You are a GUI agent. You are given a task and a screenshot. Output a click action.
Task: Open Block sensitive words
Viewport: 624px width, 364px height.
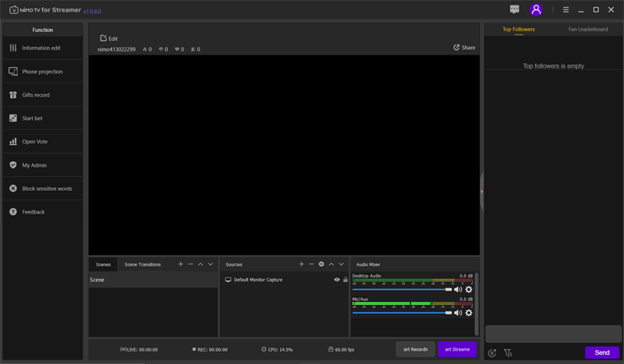tap(43, 189)
